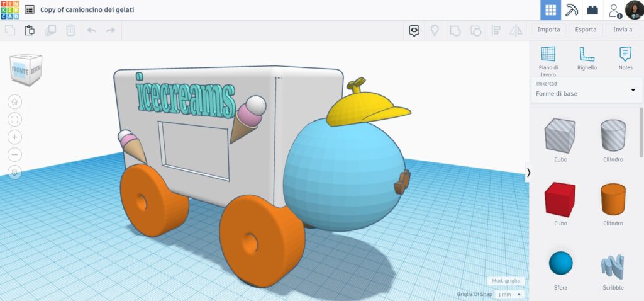The image size is (644, 301).
Task: Invite a collaborator with add-person icon
Action: [x=613, y=10]
